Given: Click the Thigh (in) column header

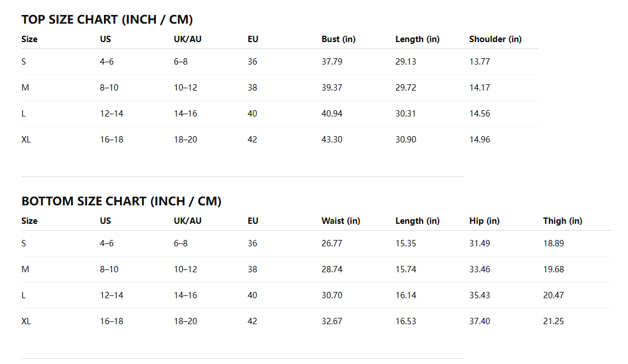Looking at the screenshot, I should 562,221.
